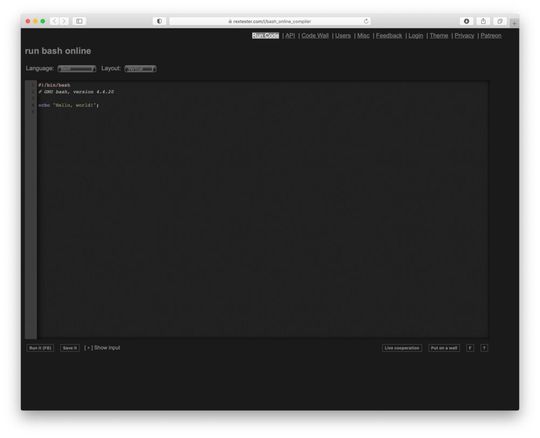Open the Code Wall page

[x=315, y=35]
